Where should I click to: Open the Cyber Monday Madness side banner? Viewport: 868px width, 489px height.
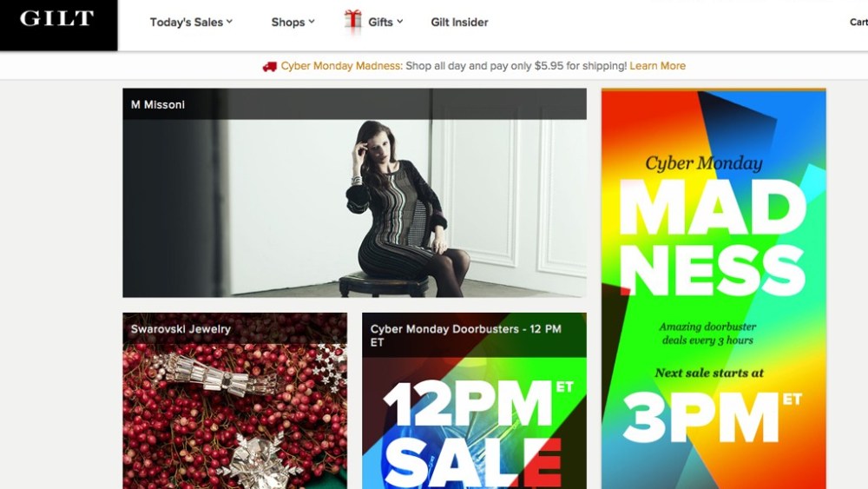pos(713,288)
